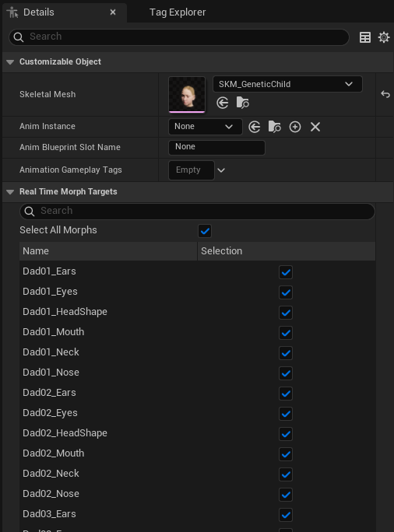Screen dimensions: 394x532
Task: Click the Anim Instance property label
Action: click(47, 126)
